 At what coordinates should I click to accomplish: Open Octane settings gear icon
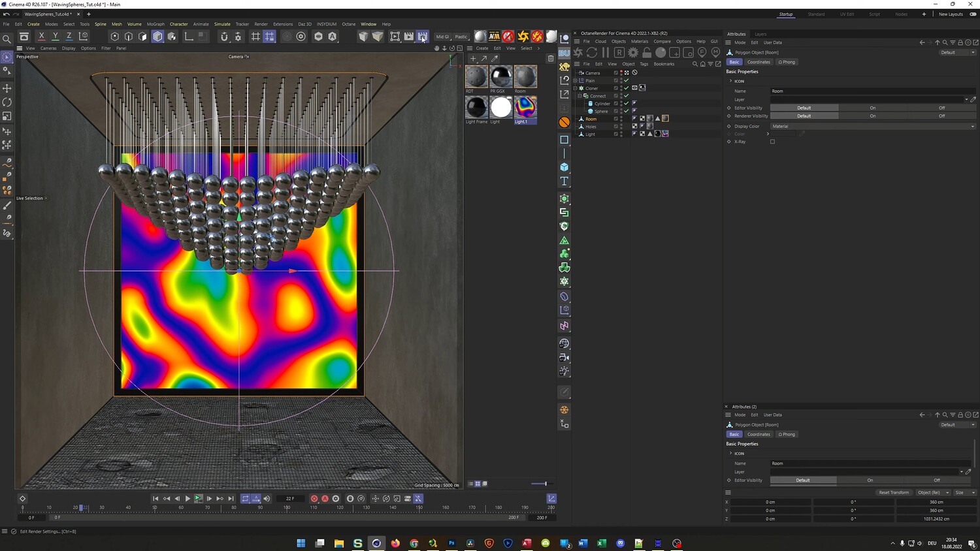[633, 52]
